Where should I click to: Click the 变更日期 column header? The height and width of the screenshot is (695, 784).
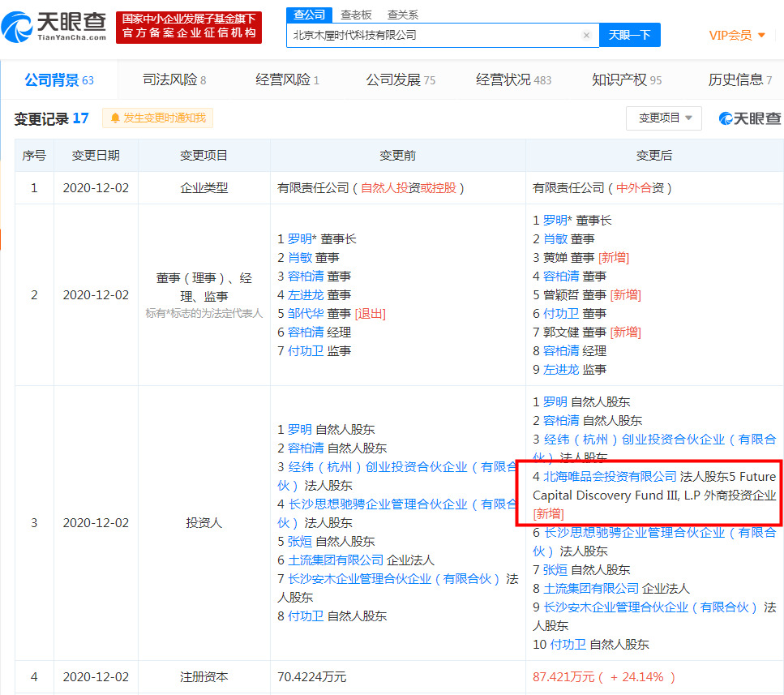96,156
